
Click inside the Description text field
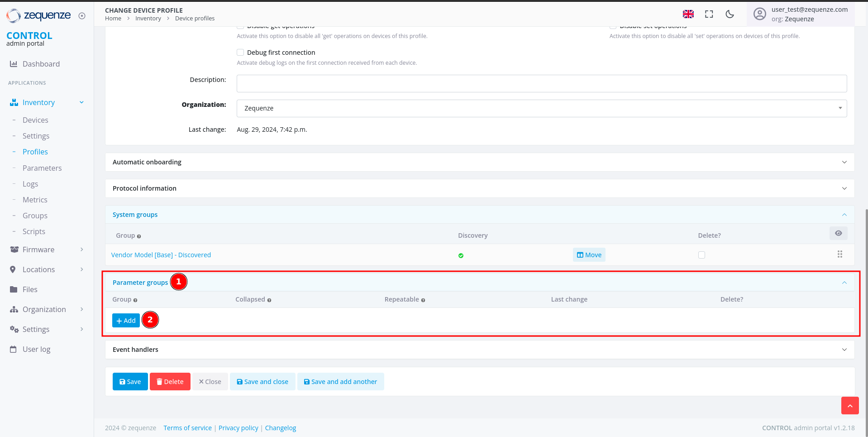(x=541, y=84)
